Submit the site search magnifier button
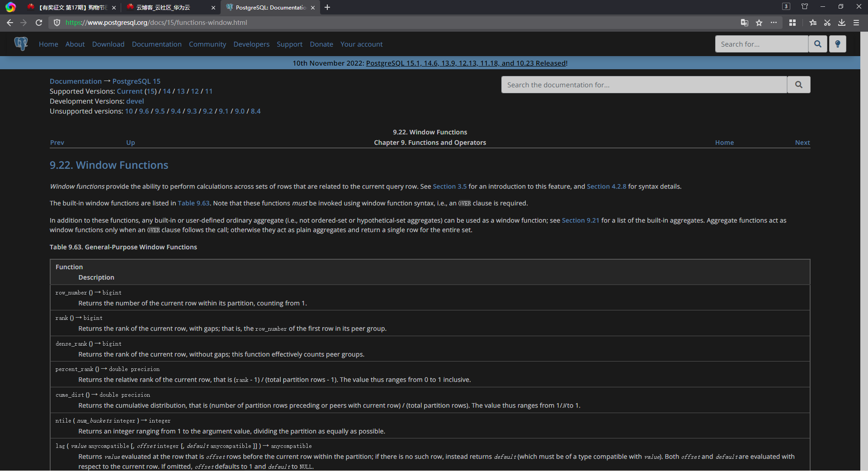This screenshot has width=868, height=471. pyautogui.click(x=818, y=44)
